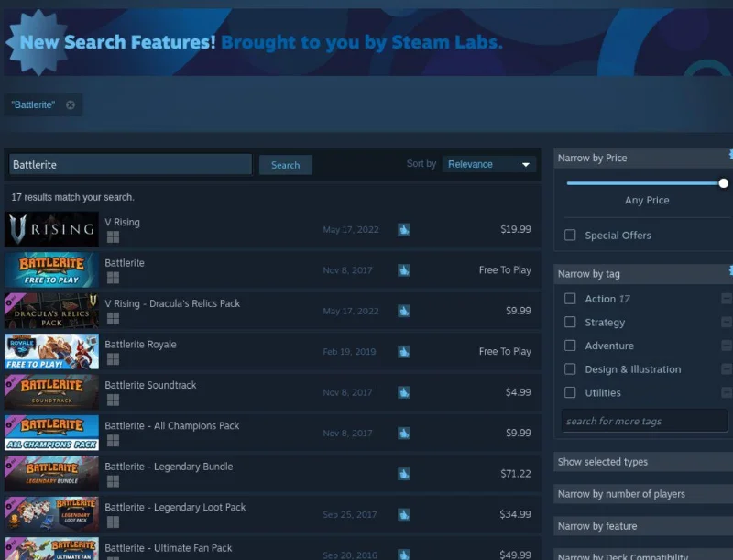733x560 pixels.
Task: Click the Windows icon under the Battlerite title
Action: [113, 278]
